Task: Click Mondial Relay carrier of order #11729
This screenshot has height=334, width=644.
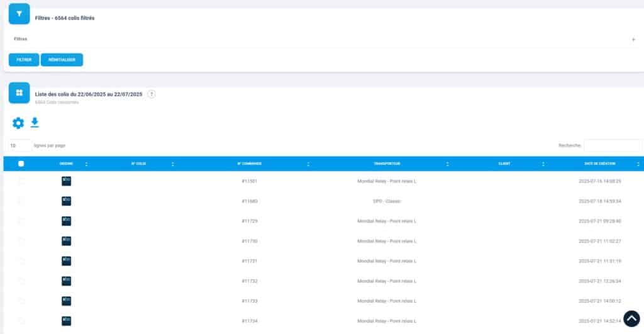Action: (x=387, y=221)
